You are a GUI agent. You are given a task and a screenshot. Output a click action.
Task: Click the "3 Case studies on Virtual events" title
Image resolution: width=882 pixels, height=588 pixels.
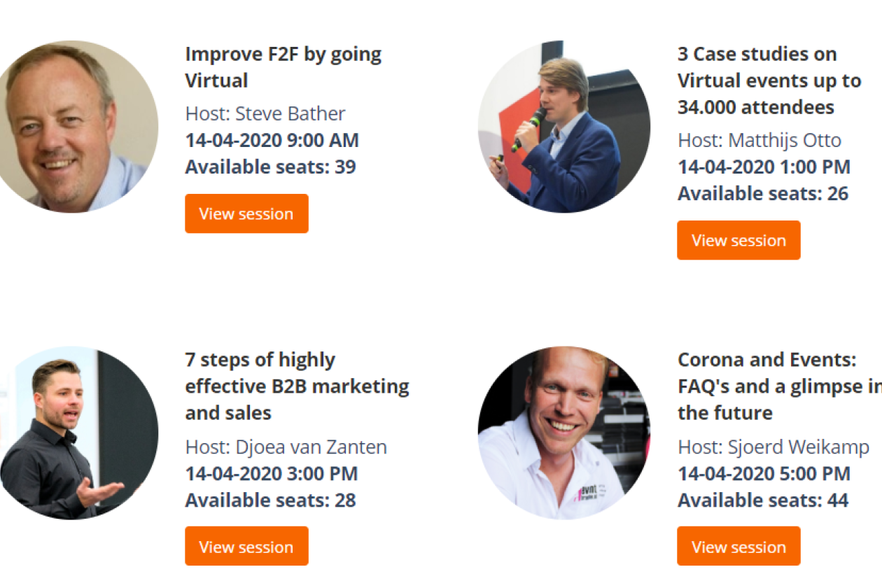(769, 80)
